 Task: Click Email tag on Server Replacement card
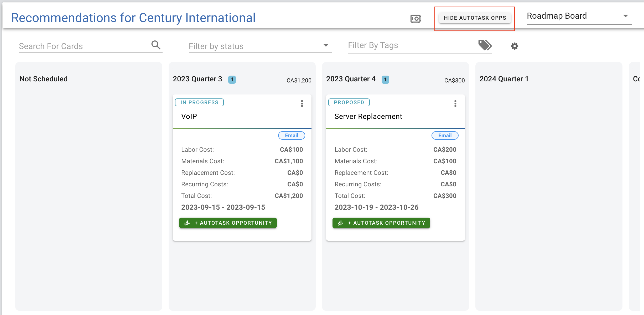coord(445,135)
